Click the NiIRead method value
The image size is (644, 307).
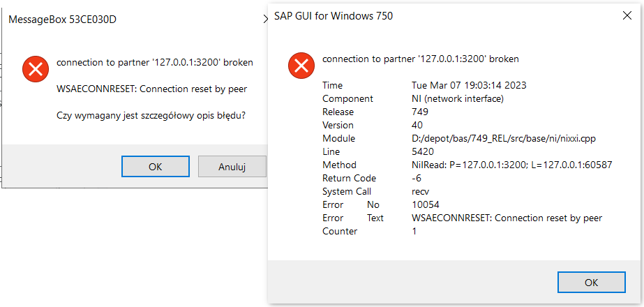pyautogui.click(x=512, y=165)
